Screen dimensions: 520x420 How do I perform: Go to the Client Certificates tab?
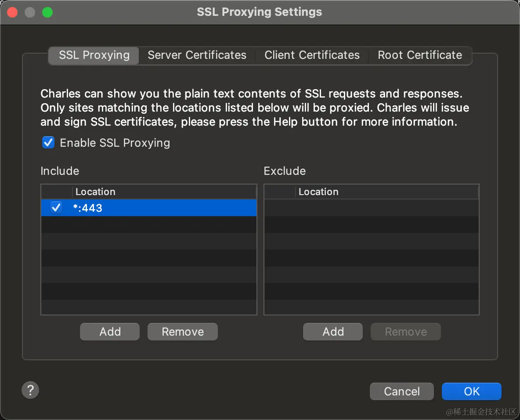(312, 55)
